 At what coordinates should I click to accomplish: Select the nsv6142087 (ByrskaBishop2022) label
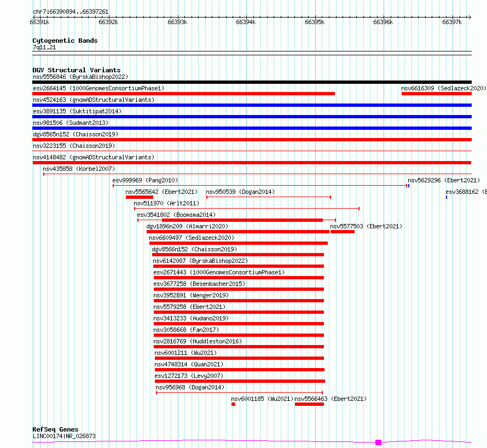coord(200,261)
